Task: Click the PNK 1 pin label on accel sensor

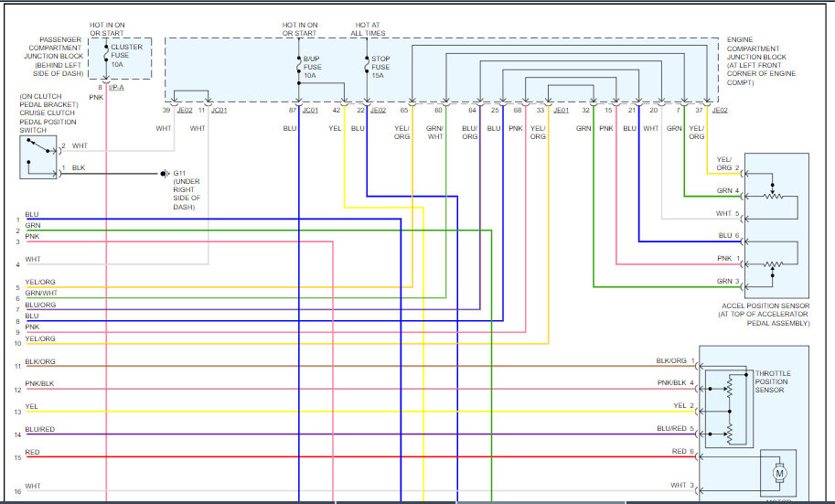Action: [x=729, y=258]
